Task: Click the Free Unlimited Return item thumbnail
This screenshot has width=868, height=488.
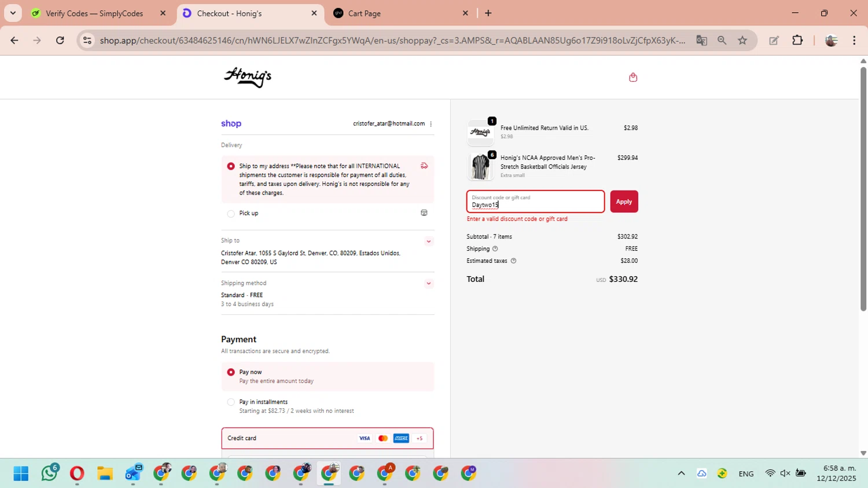Action: 481,133
